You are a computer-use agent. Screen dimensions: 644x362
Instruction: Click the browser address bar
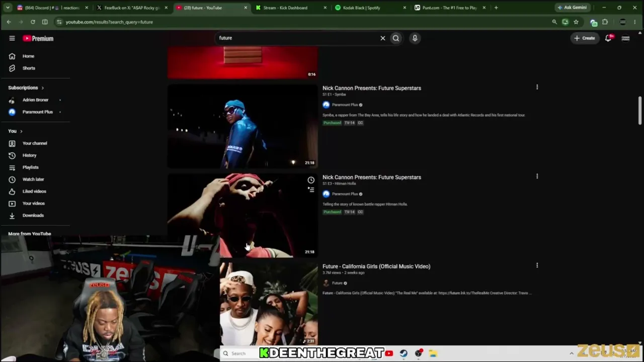click(302, 22)
